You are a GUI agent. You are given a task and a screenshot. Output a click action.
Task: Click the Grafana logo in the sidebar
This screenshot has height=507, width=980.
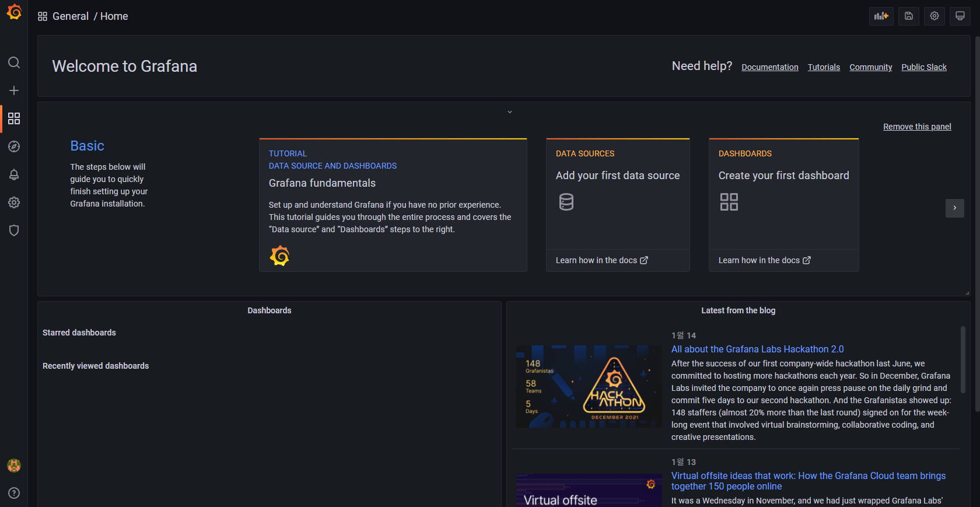coord(14,12)
